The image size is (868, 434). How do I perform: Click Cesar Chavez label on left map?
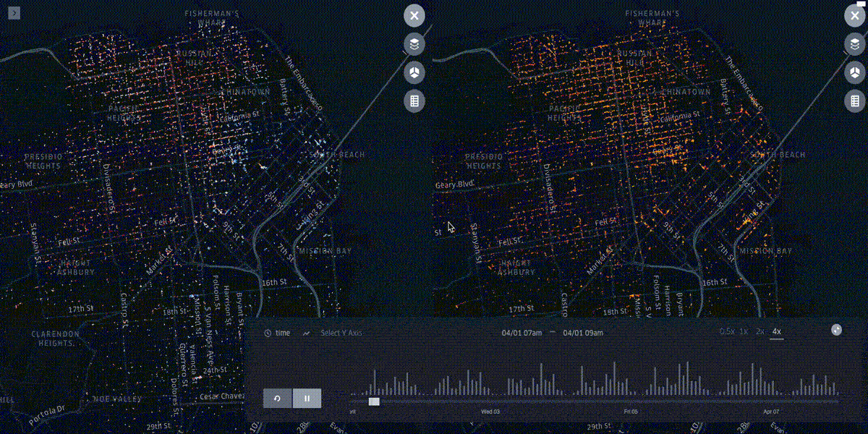[224, 398]
